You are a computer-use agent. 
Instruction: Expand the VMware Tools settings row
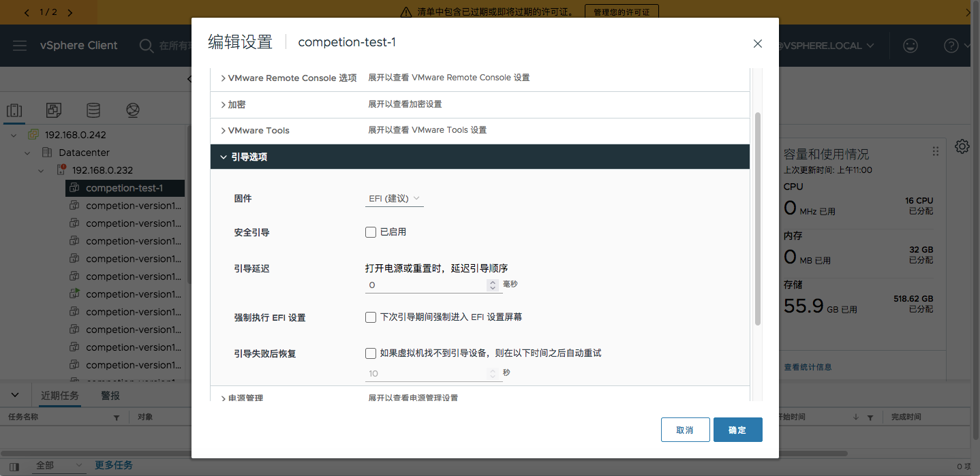(480, 130)
